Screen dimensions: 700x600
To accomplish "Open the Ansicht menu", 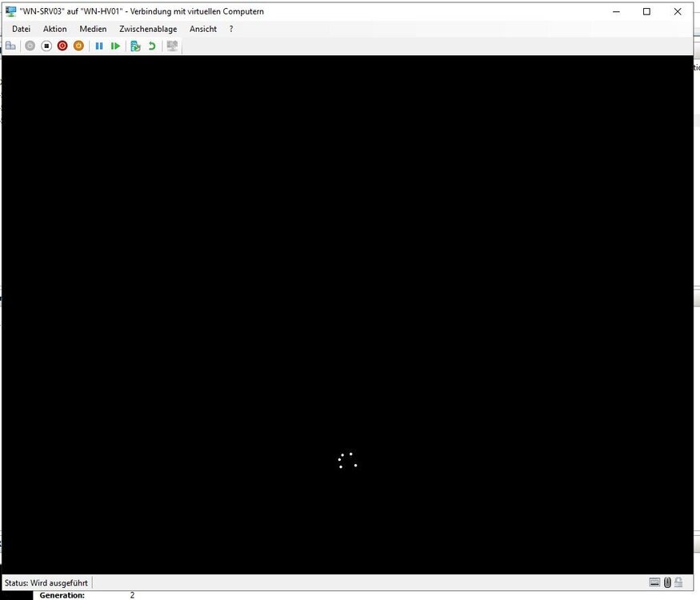I will pyautogui.click(x=202, y=29).
